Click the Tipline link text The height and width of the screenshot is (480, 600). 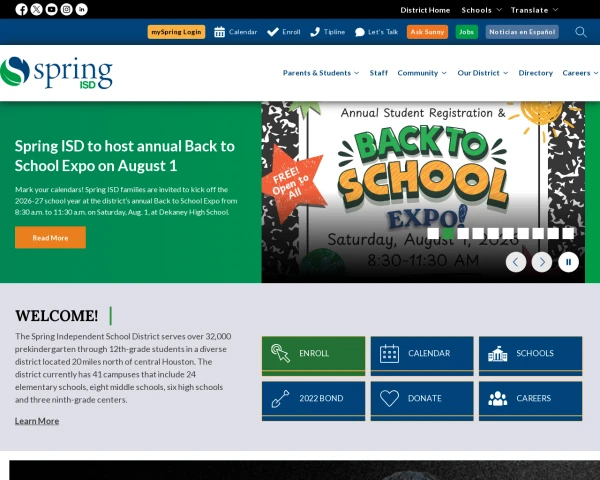pos(334,32)
